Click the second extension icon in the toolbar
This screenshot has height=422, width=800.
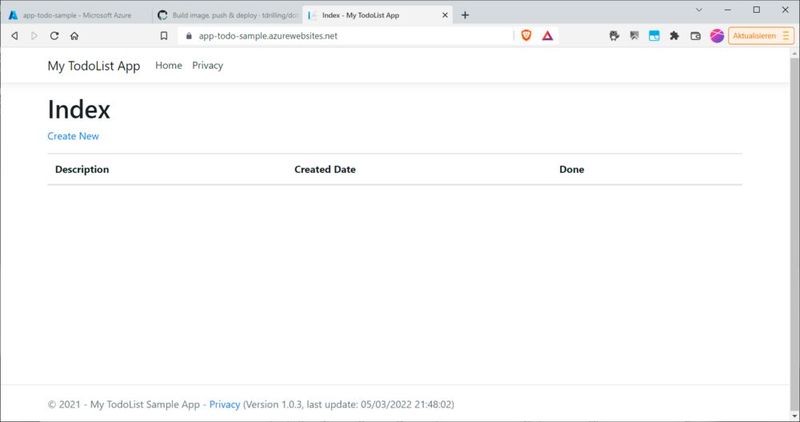pos(634,36)
